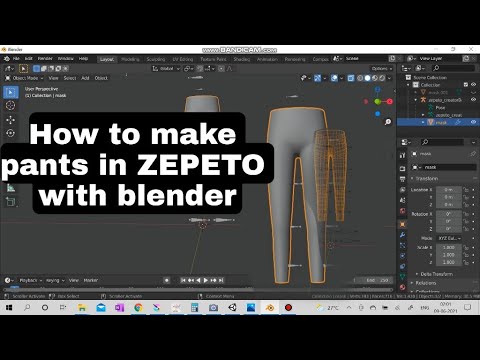The image size is (480, 360).
Task: Open the Object Mode dropdown
Action: [24, 78]
